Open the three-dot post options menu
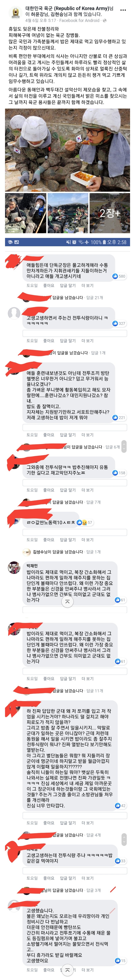137x980 pixels. click(123, 10)
